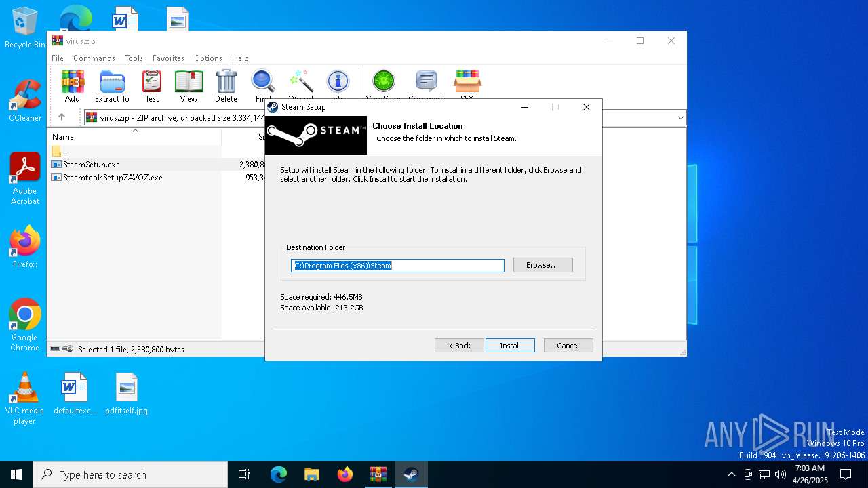
Task: Open the volume control tray icon
Action: [781, 474]
